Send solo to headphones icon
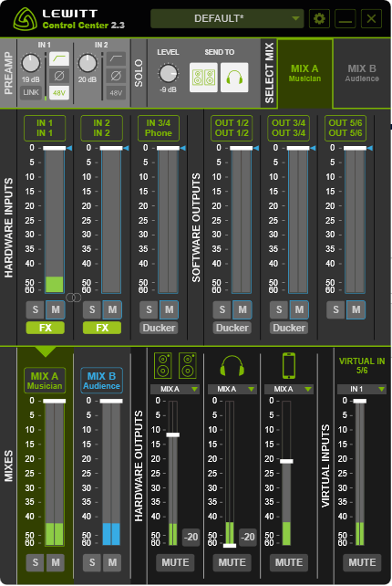The height and width of the screenshot is (586, 392). point(234,78)
